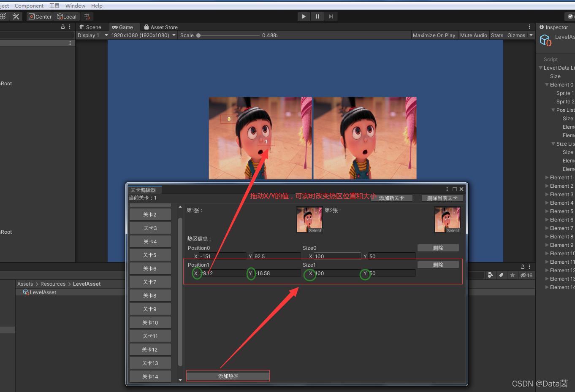Image resolution: width=575 pixels, height=392 pixels.
Task: Click the Size0 X field
Action: (337, 256)
